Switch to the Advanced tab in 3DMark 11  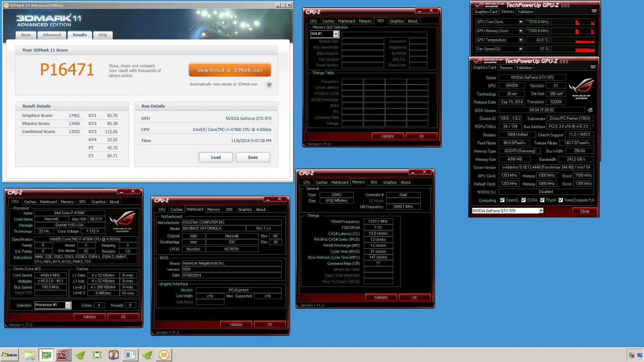(x=52, y=35)
